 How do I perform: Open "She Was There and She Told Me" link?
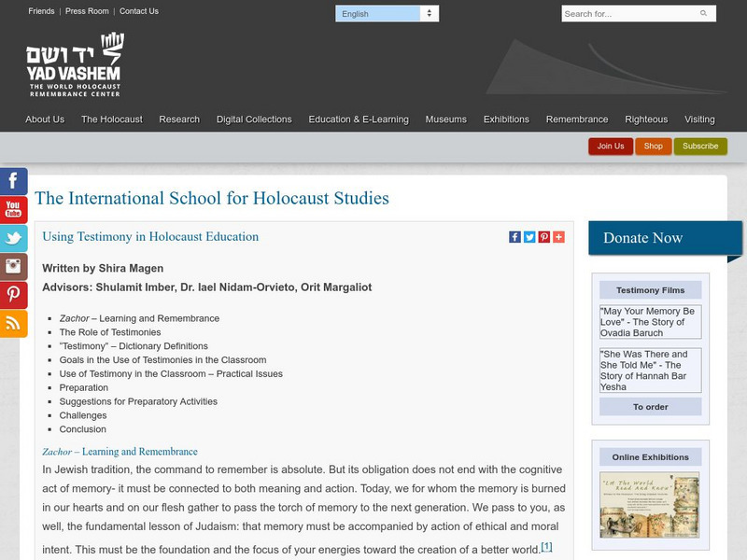point(650,371)
